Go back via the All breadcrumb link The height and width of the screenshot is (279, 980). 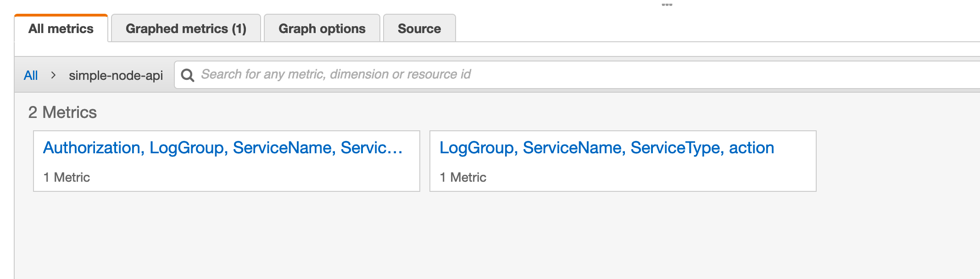pos(31,75)
